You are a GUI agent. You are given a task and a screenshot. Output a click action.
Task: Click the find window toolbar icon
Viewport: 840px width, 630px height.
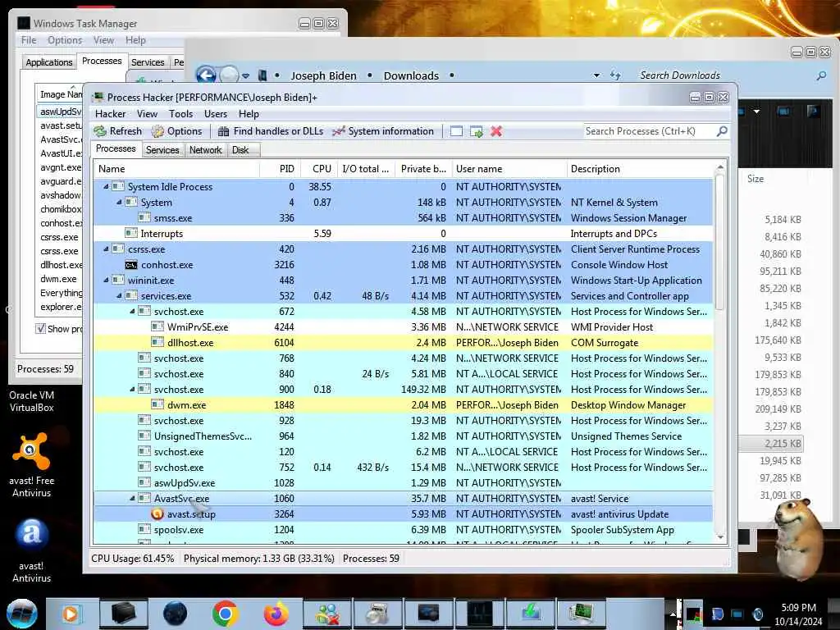456,131
